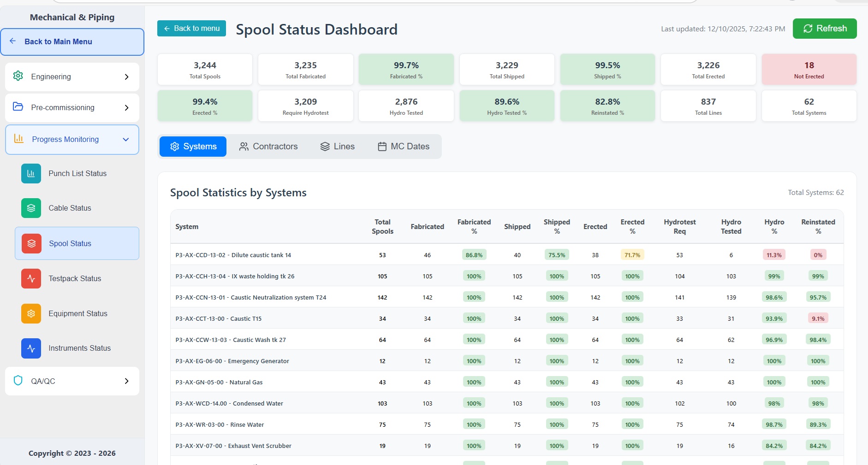Open Equipment Status via its gear icon
The height and width of the screenshot is (465, 868).
30,313
